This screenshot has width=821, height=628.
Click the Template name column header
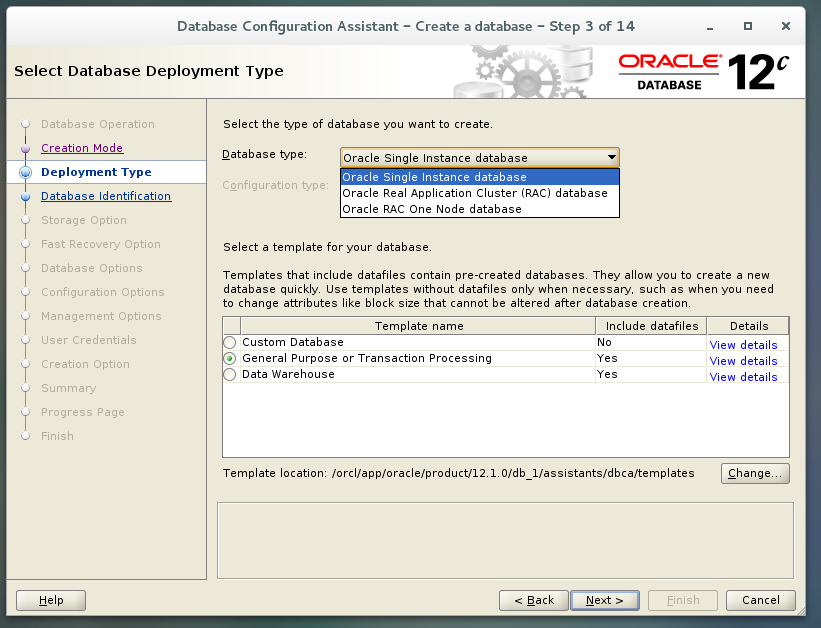[418, 325]
